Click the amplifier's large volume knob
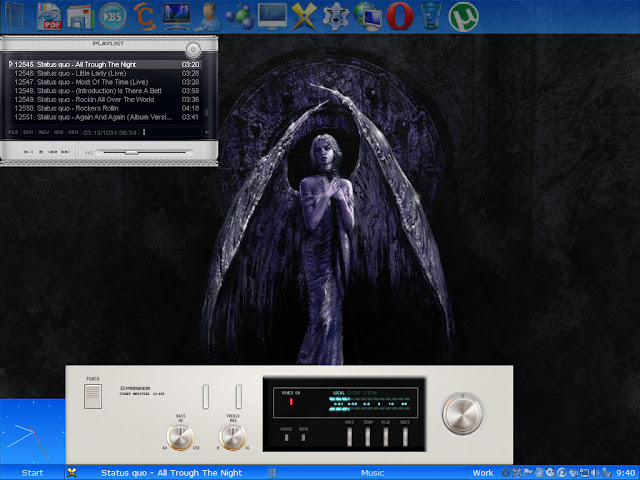Screen dimensions: 640x480 tap(463, 411)
